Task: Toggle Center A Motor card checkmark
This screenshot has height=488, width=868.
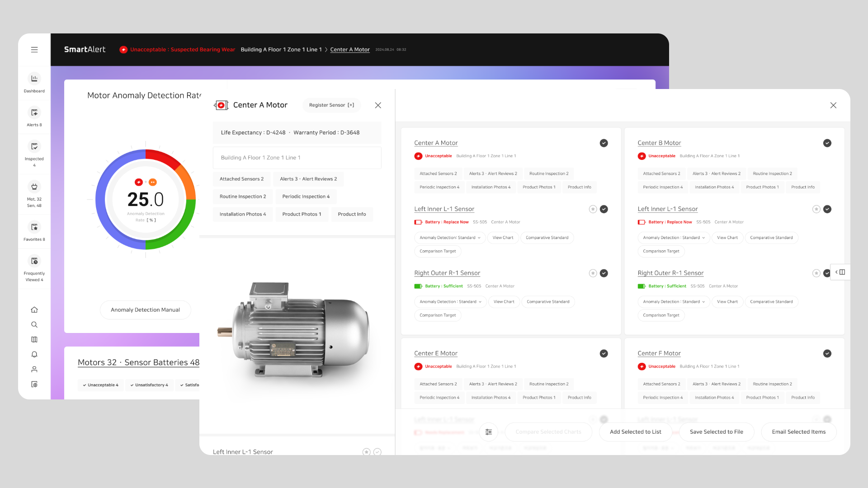Action: click(604, 143)
